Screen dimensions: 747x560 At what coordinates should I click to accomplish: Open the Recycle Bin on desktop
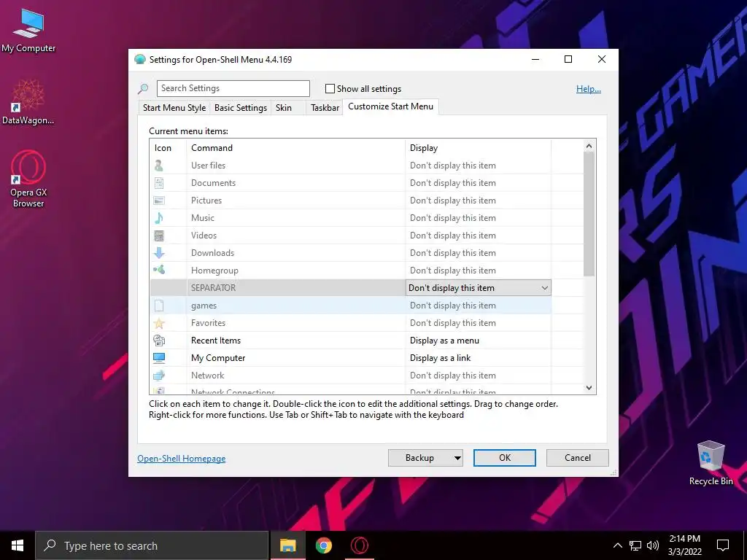tap(711, 462)
